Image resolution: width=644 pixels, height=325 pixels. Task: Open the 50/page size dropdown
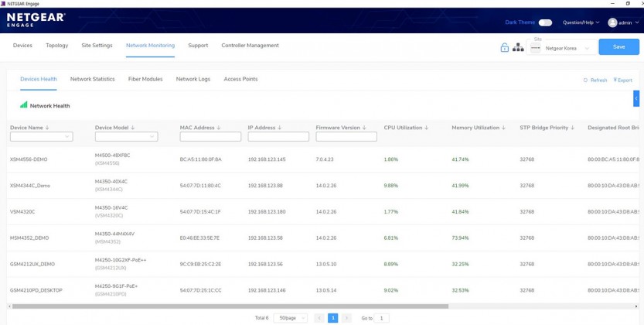(x=291, y=318)
